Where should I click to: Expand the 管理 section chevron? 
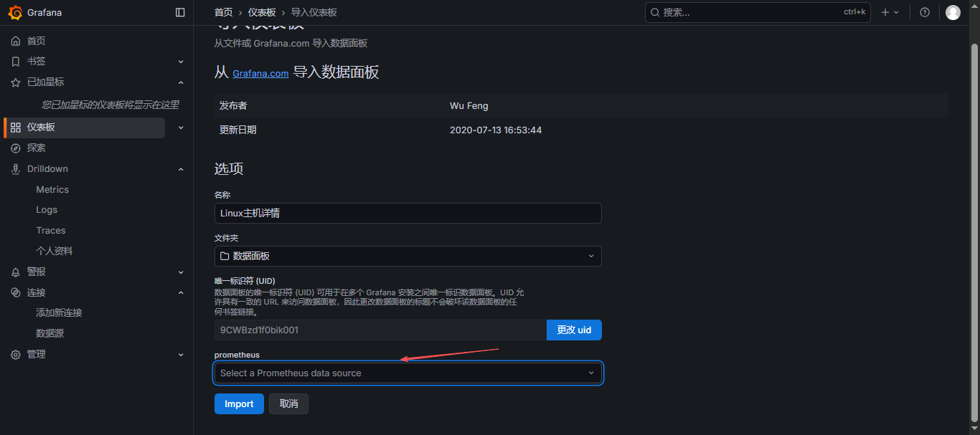[181, 355]
